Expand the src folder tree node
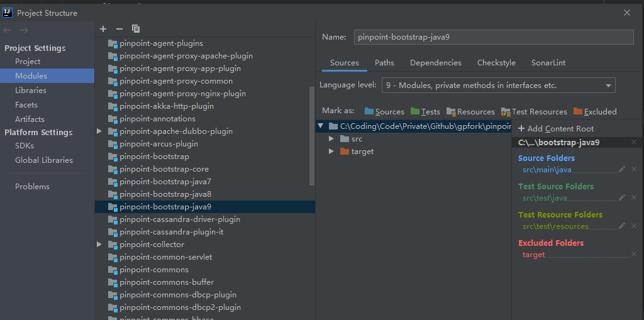Viewport: 644px width, 320px height. (x=331, y=139)
